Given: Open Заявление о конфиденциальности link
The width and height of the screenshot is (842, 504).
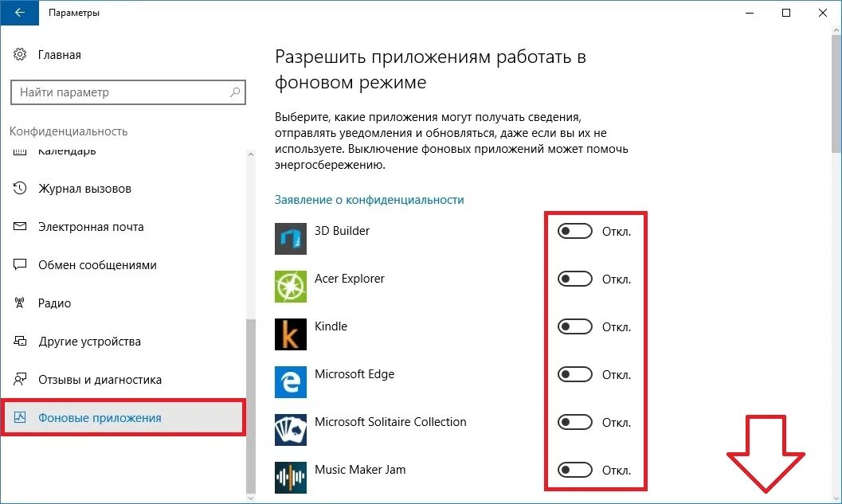Looking at the screenshot, I should (369, 200).
